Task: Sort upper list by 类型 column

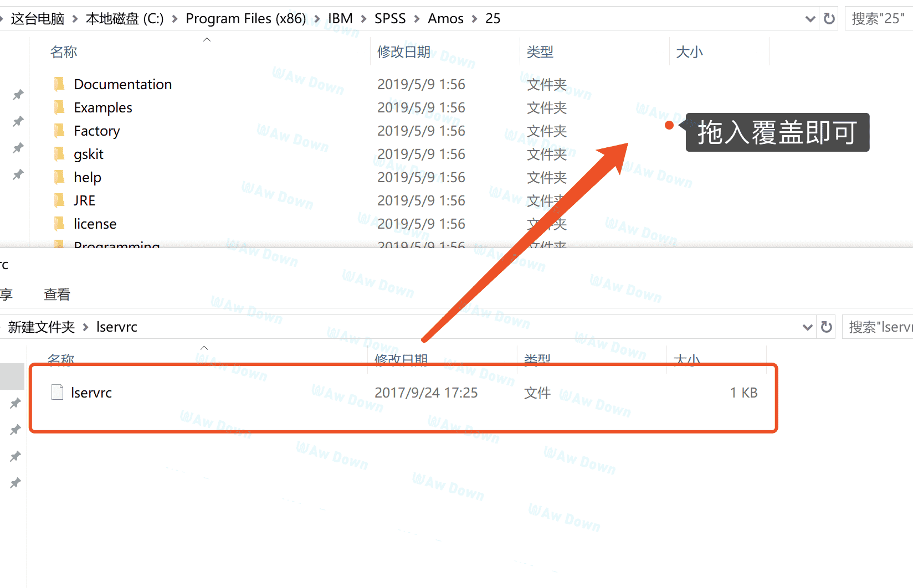Action: 540,52
